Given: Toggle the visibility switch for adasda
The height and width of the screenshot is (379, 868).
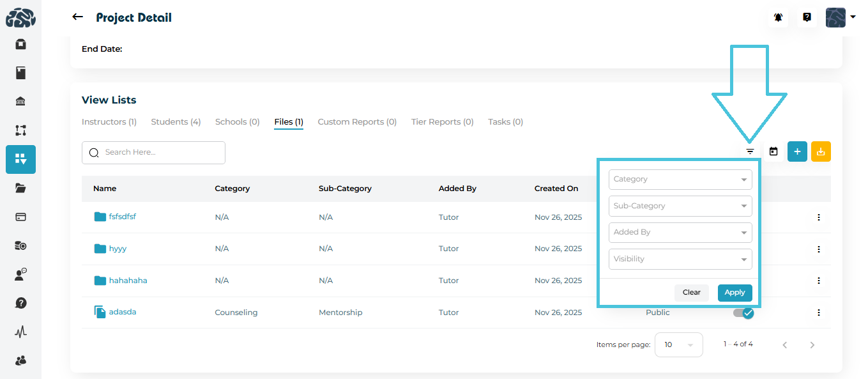Looking at the screenshot, I should click(x=743, y=313).
